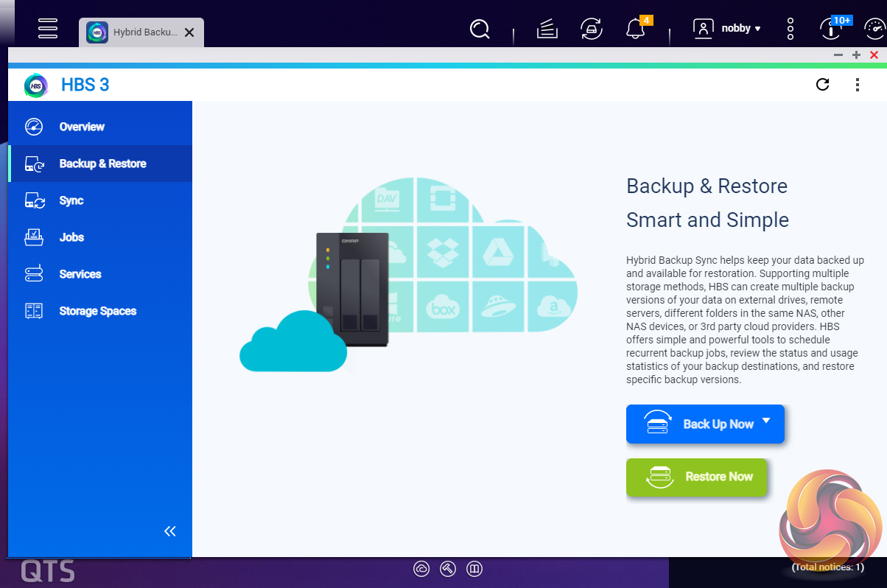Click the search magnifier icon in top bar
This screenshot has width=887, height=588.
[x=480, y=29]
